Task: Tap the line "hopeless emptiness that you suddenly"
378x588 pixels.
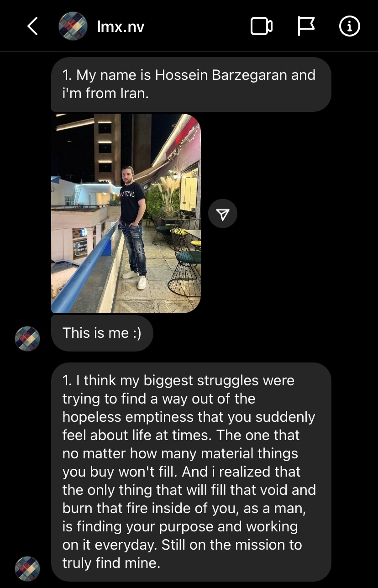Action: 189,417
